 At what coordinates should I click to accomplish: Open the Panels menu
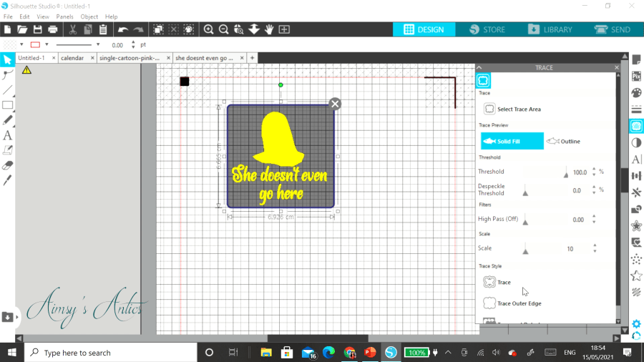(x=64, y=17)
